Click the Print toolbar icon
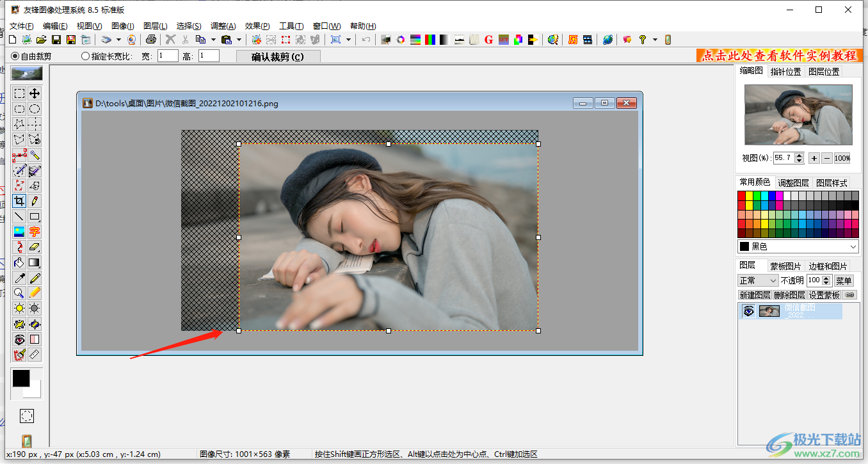 tap(150, 40)
